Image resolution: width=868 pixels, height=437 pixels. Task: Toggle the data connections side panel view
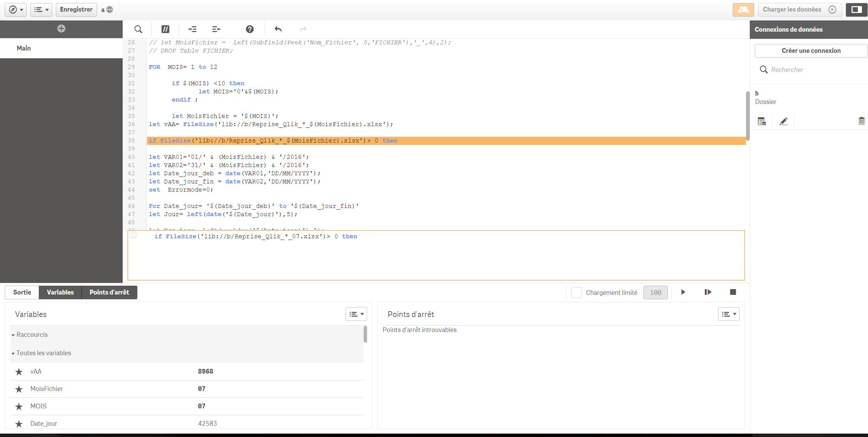coord(856,10)
